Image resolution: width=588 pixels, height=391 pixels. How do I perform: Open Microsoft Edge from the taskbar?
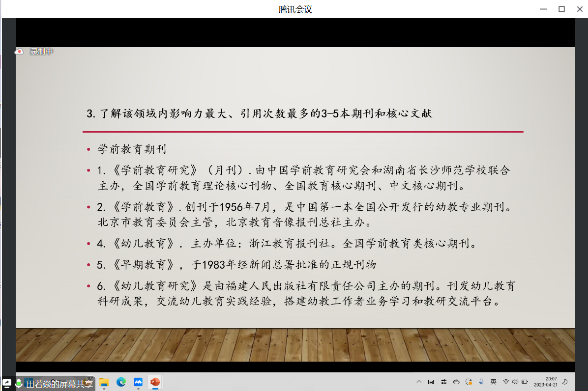121,382
